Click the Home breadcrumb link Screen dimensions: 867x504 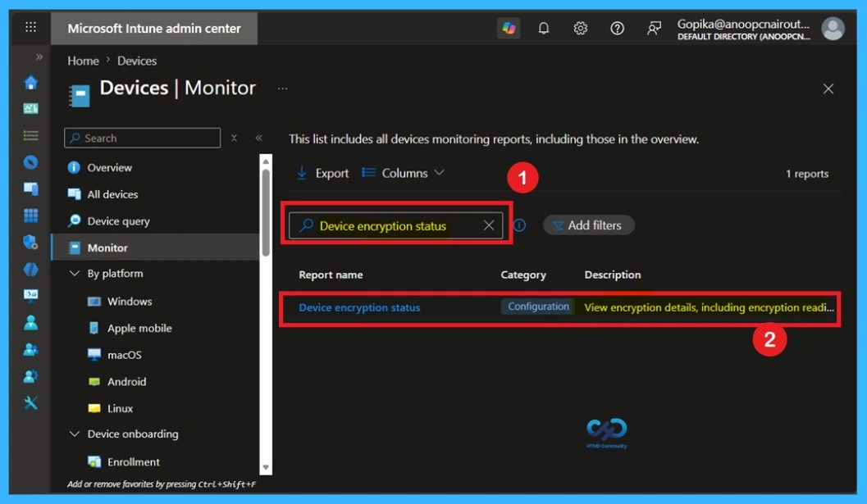(83, 61)
